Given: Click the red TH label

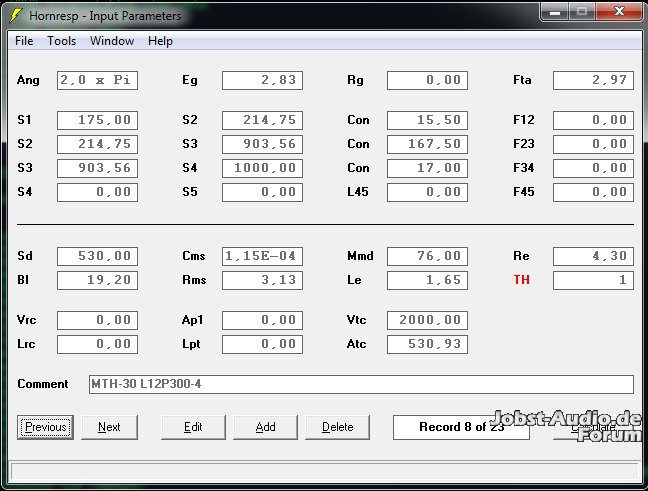Looking at the screenshot, I should click(521, 280).
